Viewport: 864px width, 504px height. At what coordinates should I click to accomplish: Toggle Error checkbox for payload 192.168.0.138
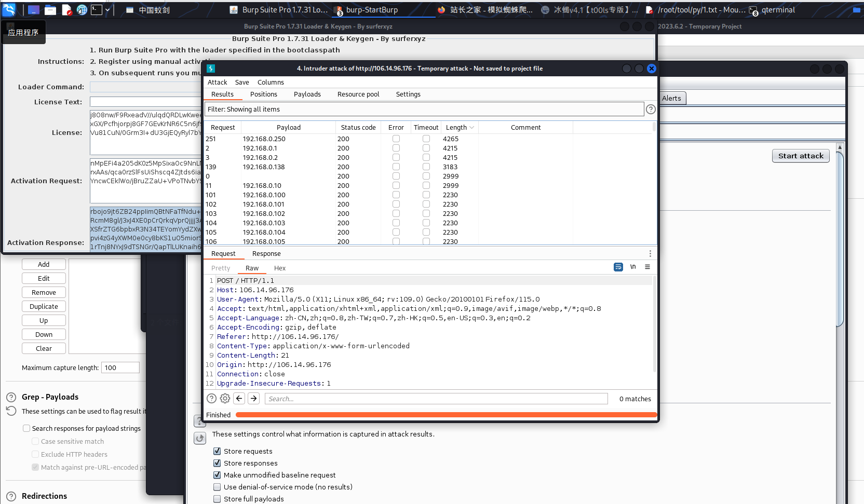(396, 167)
